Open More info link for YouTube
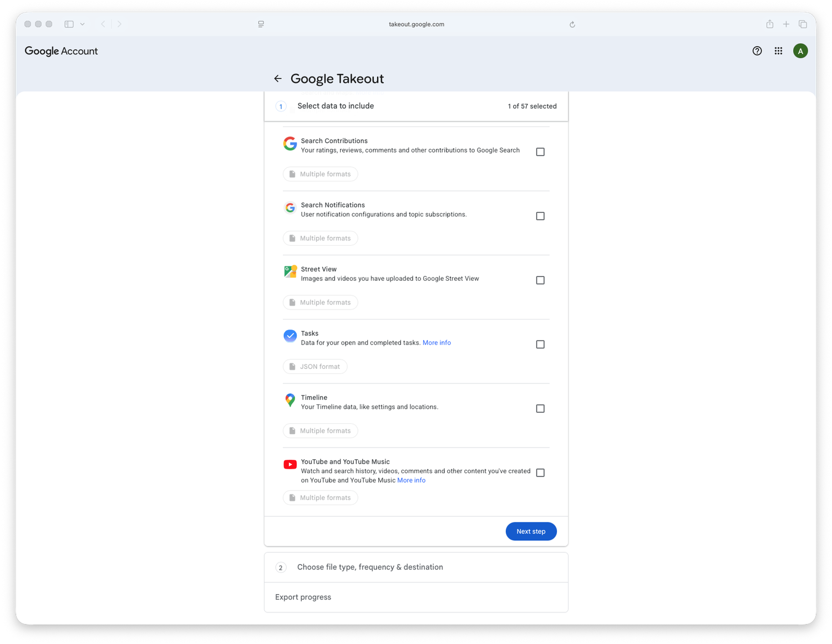Image resolution: width=832 pixels, height=644 pixels. click(x=412, y=480)
